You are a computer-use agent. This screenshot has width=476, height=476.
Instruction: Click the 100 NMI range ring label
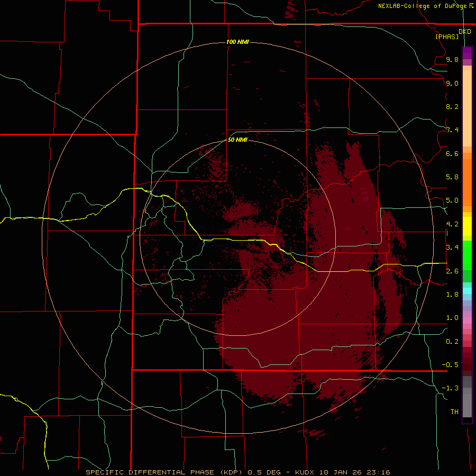(x=237, y=42)
